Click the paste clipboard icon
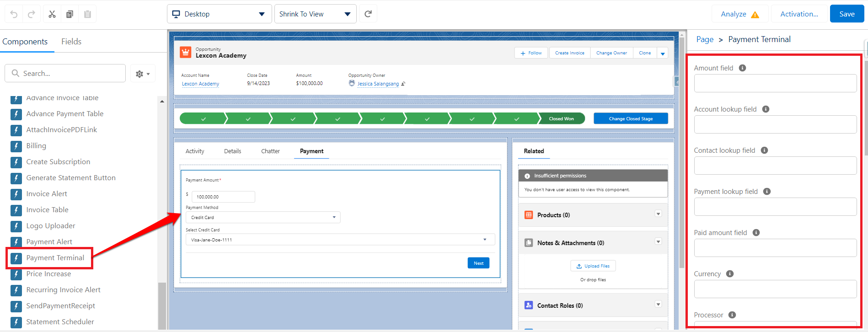 click(87, 14)
